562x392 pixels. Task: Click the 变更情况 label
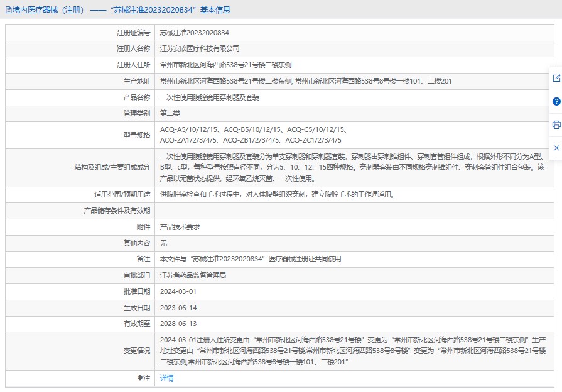click(x=137, y=351)
